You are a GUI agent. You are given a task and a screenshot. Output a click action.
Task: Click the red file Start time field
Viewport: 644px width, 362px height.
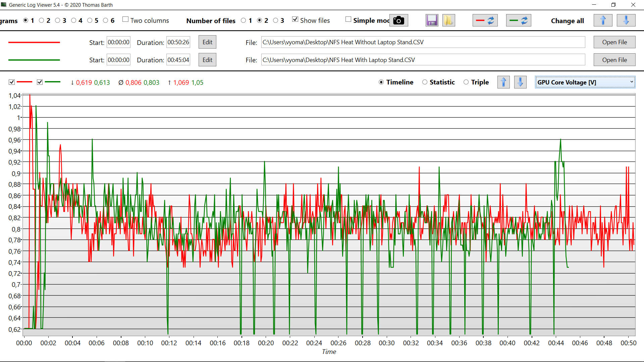118,42
